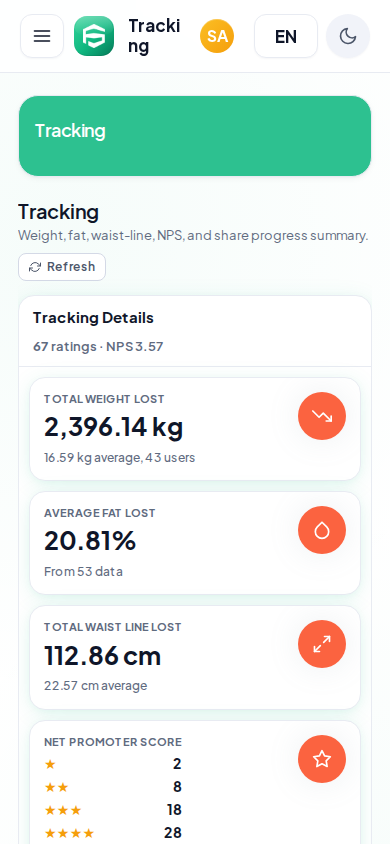The image size is (390, 844).
Task: Click the green app logo icon
Action: click(94, 36)
